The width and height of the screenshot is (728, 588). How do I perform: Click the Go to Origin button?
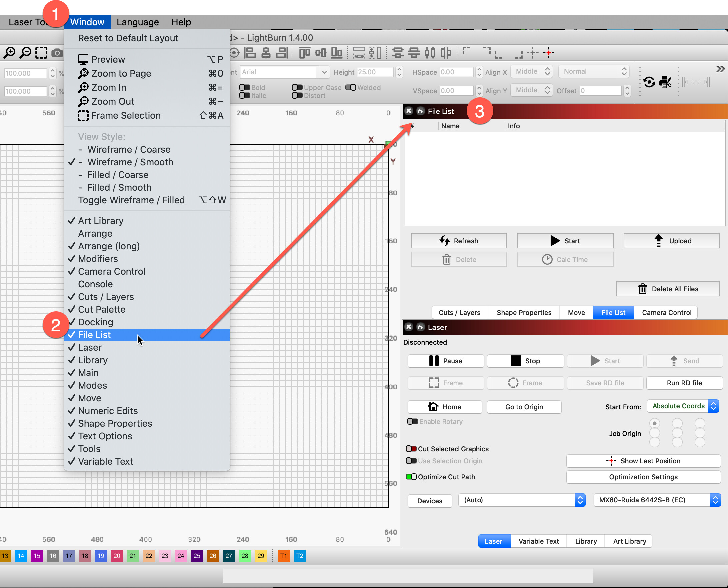point(524,407)
